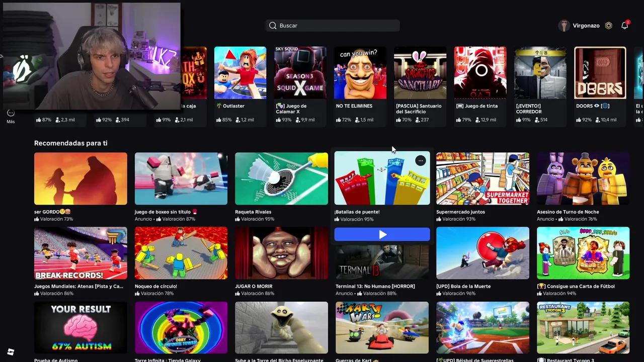Open the Prueba de Autismo thumbnail
644x362 pixels.
click(x=80, y=328)
